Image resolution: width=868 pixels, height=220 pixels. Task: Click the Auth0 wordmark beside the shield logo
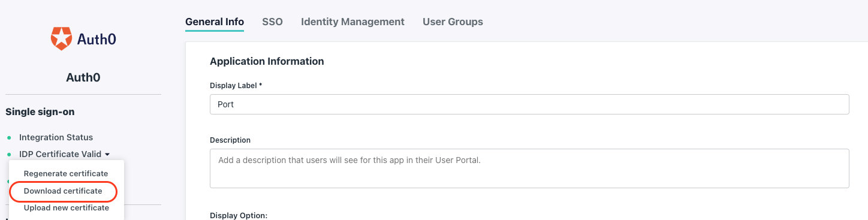(97, 40)
